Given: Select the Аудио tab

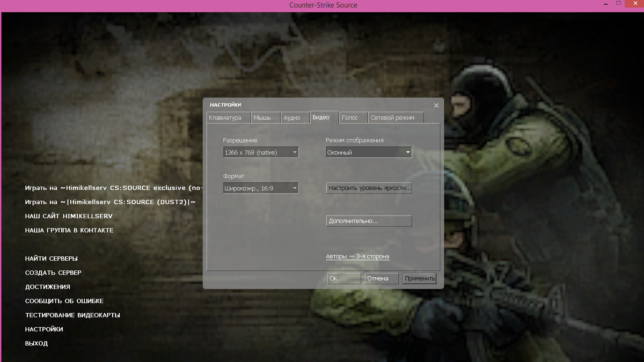Looking at the screenshot, I should point(295,117).
